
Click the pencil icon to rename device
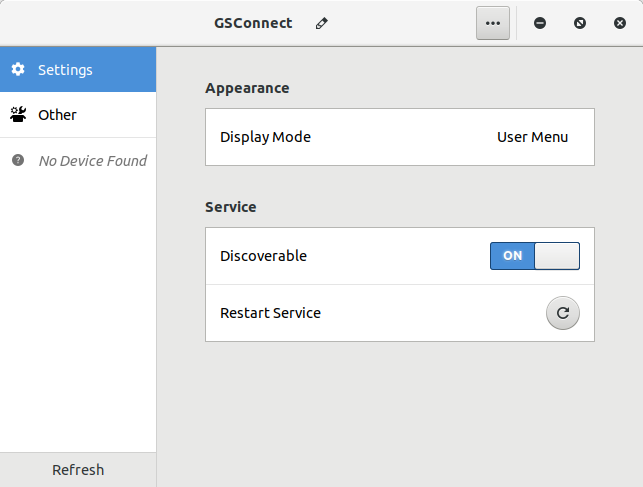[321, 23]
